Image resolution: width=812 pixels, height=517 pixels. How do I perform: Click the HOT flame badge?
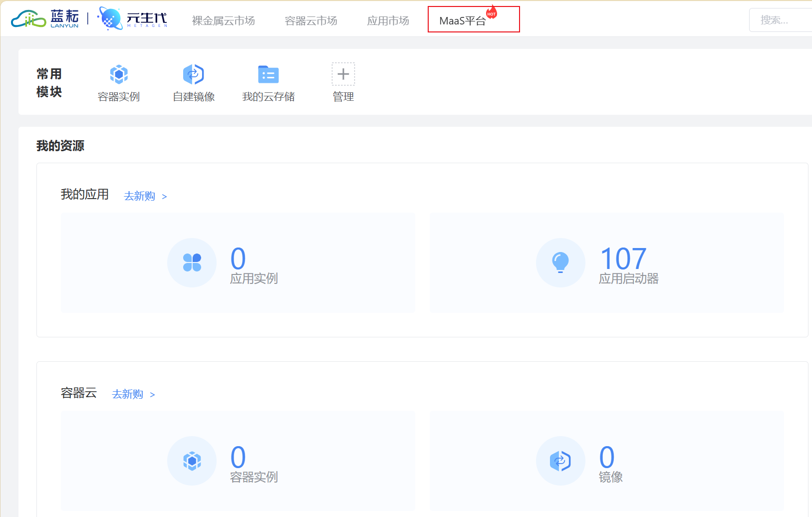[x=492, y=12]
